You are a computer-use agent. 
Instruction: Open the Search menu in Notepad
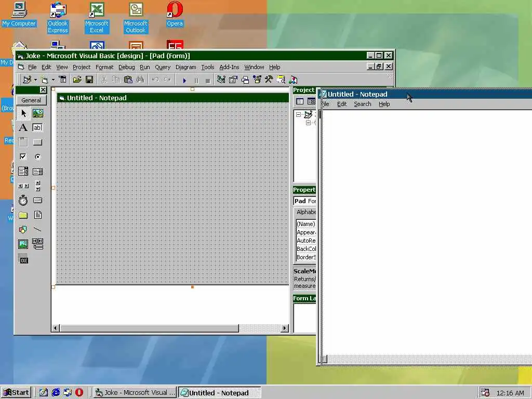pyautogui.click(x=362, y=104)
